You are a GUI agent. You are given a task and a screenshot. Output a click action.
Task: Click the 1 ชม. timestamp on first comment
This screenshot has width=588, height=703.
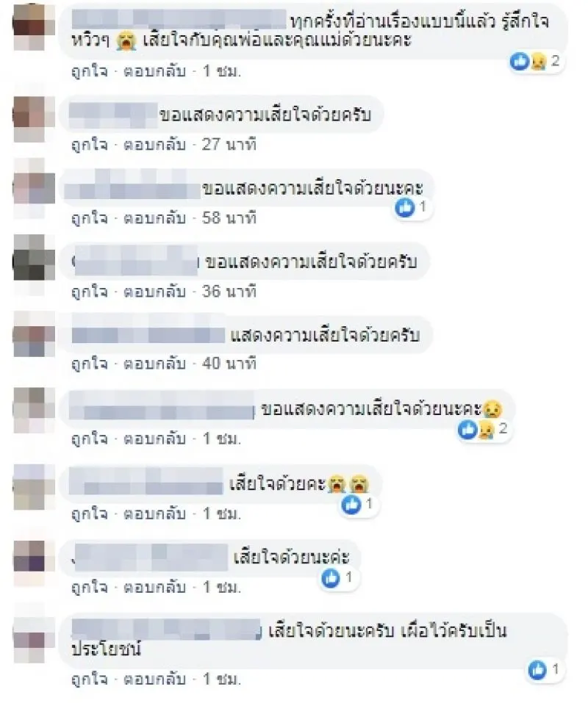tap(222, 72)
